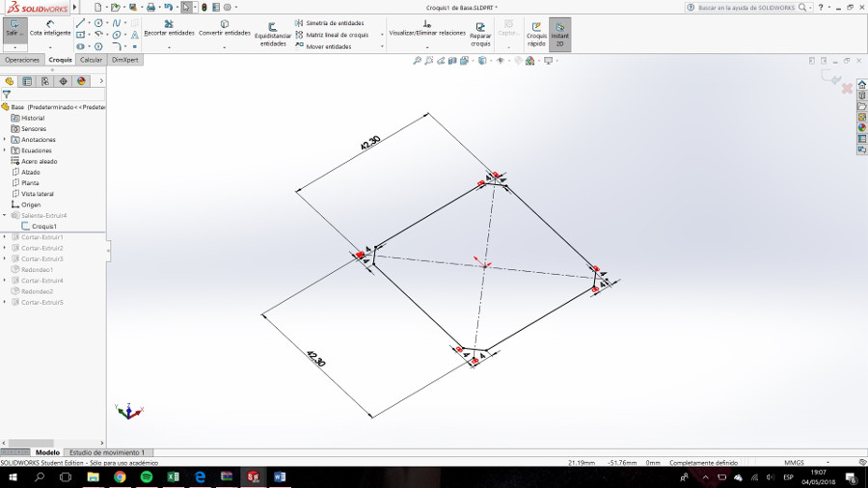Click the Print icon in quick toolbar
Screen dimensions: 868x488
coord(150,7)
